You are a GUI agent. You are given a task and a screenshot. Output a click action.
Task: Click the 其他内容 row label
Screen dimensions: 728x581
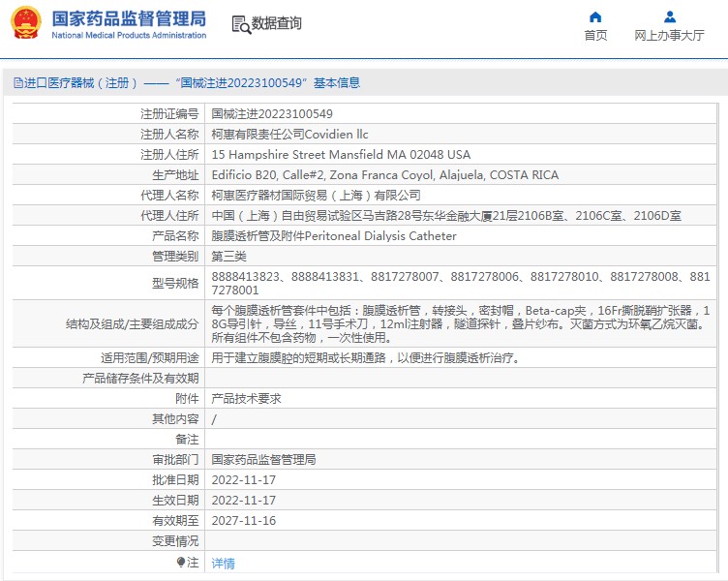tap(175, 419)
